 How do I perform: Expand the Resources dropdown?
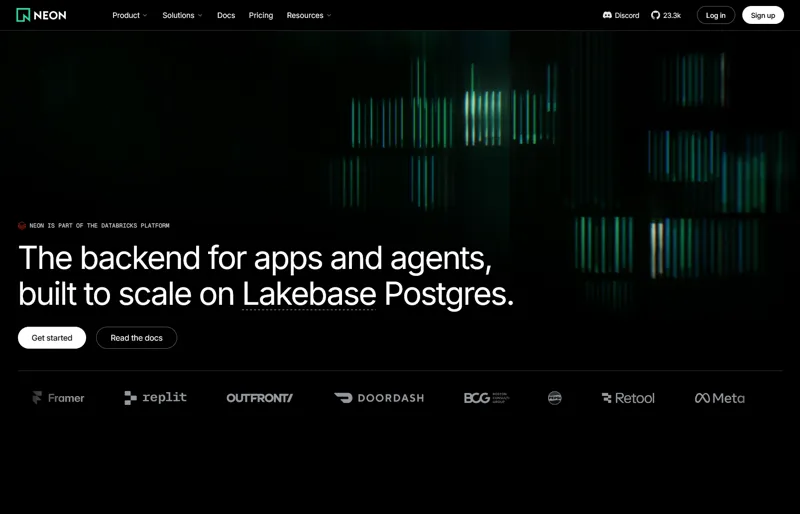pos(309,15)
